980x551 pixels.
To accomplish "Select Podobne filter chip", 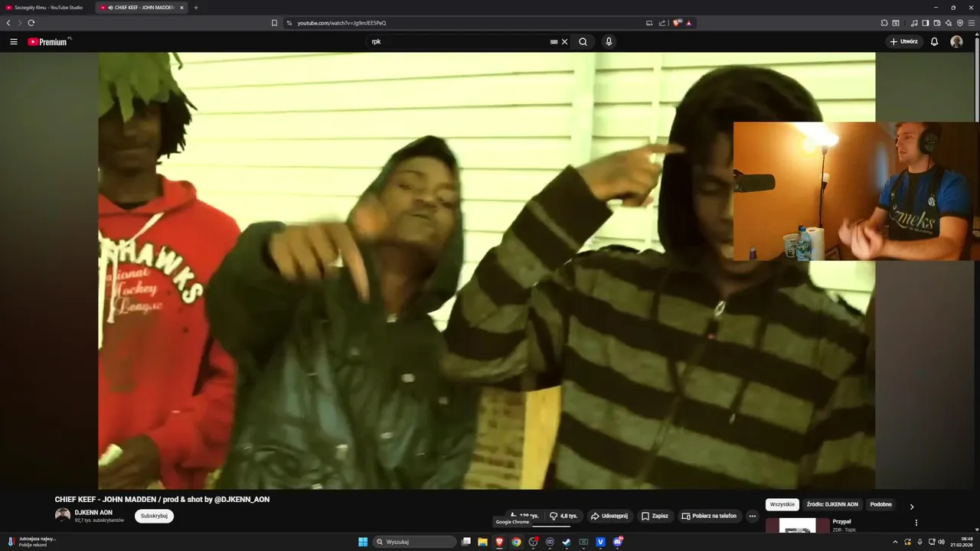I will [881, 504].
